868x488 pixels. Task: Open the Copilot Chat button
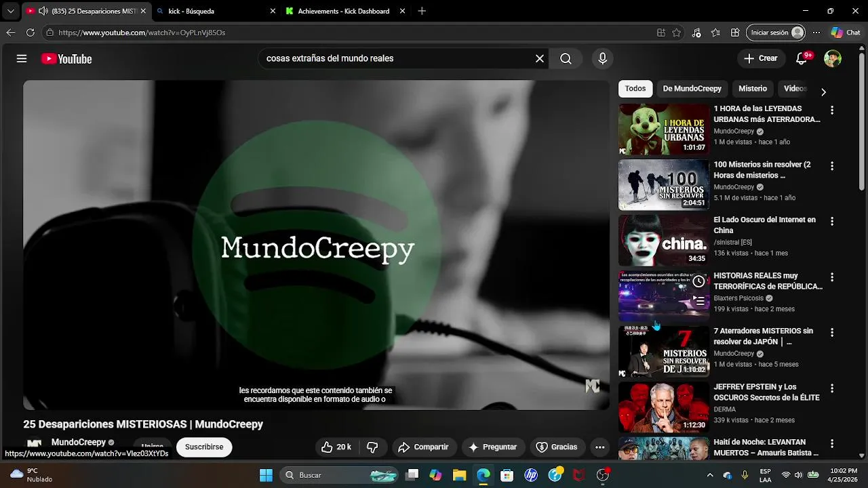click(x=846, y=33)
